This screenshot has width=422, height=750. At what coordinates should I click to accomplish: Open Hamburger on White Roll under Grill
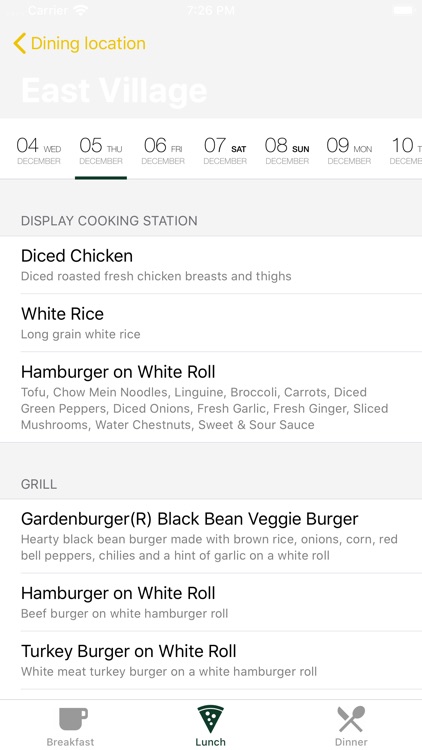point(211,602)
